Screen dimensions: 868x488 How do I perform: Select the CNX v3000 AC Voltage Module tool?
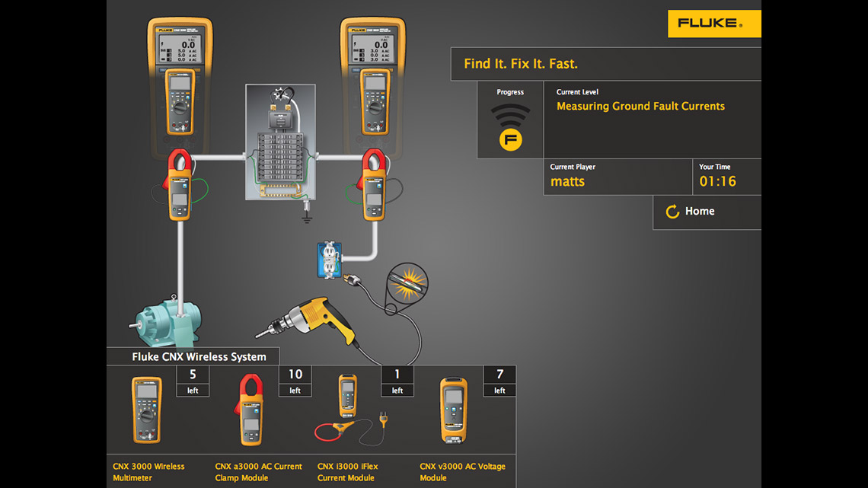coord(453,410)
